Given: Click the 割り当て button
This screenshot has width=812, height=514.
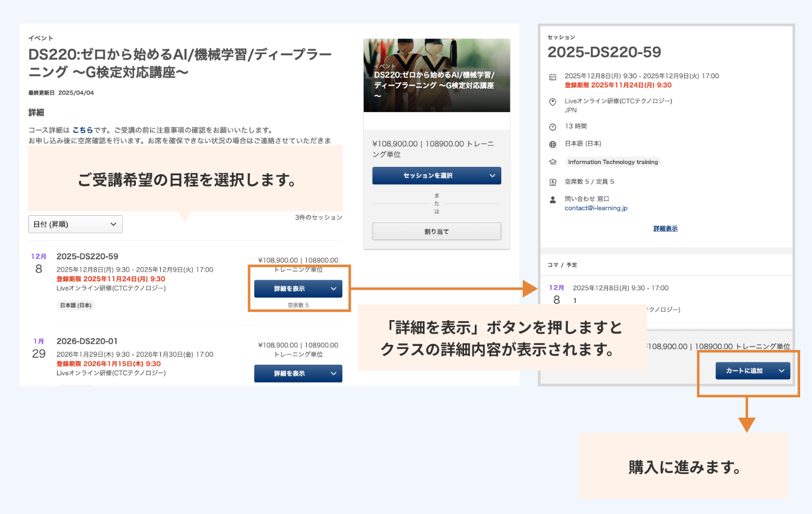Looking at the screenshot, I should 436,232.
